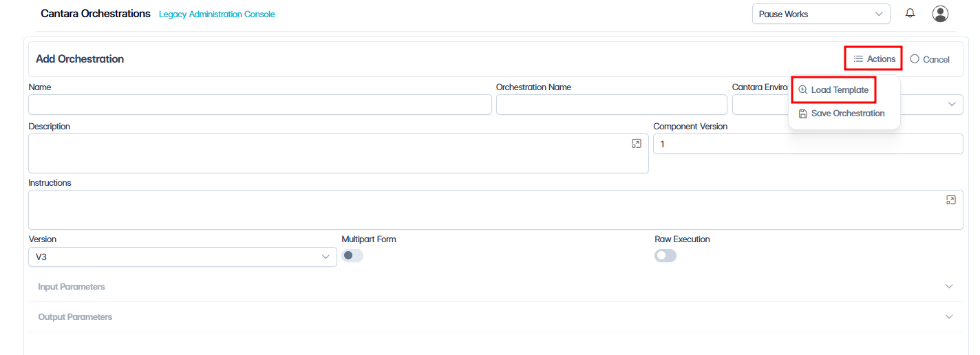
Task: Expand the Instructions field editor icon
Action: click(x=950, y=200)
